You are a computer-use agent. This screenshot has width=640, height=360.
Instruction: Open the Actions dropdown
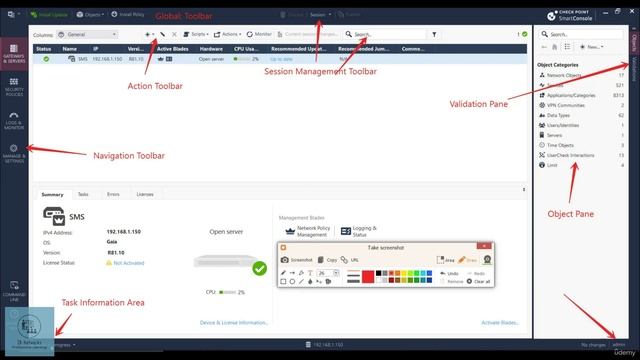tap(227, 34)
